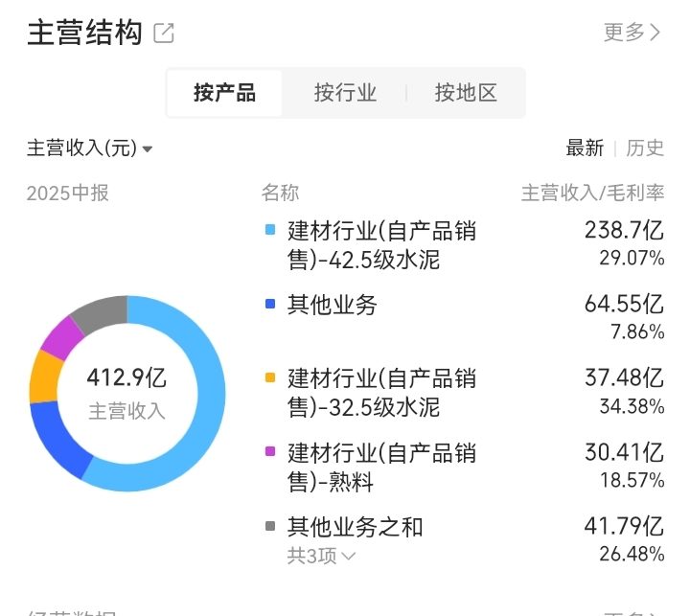Expand the 共3项 list

[x=322, y=556]
